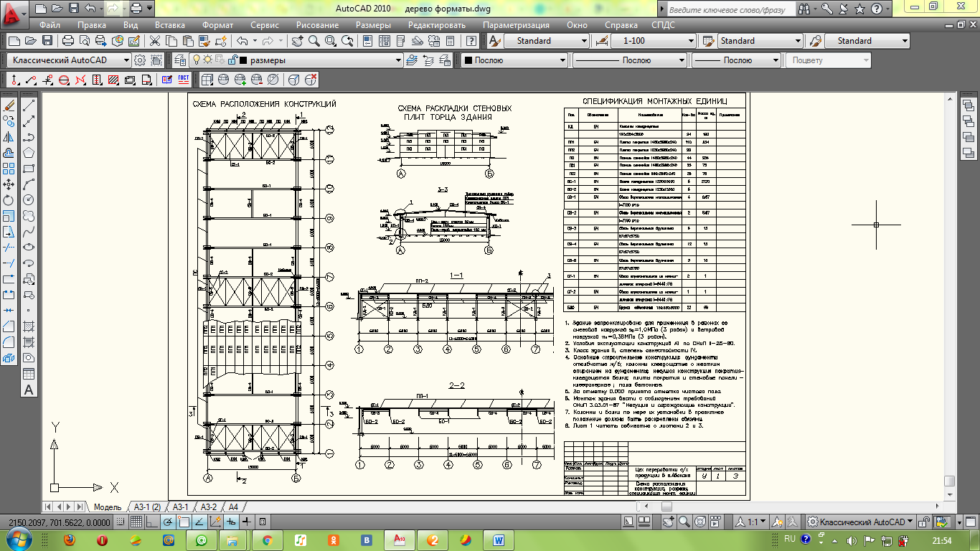Click the Help question mark toolbar icon

471,41
